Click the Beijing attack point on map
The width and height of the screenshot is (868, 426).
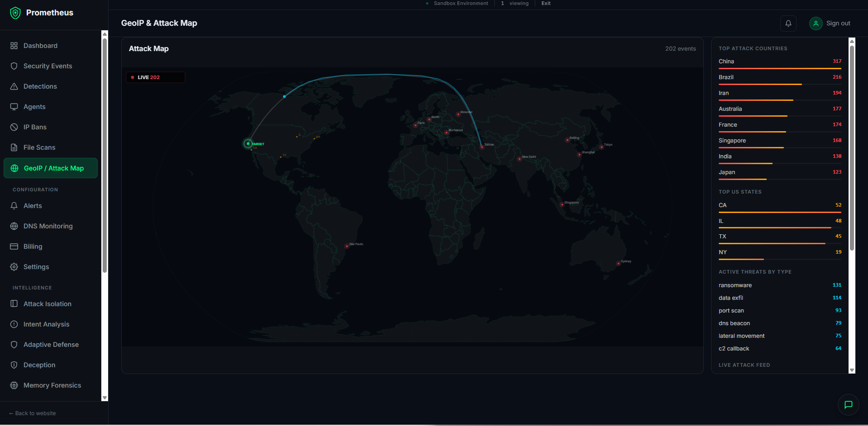point(567,140)
